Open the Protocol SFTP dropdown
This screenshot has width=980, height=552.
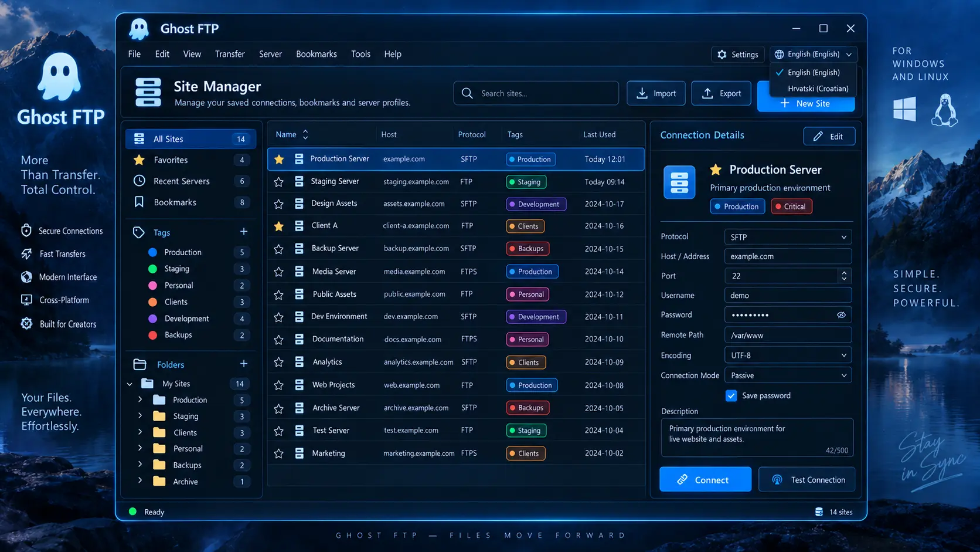pos(788,237)
